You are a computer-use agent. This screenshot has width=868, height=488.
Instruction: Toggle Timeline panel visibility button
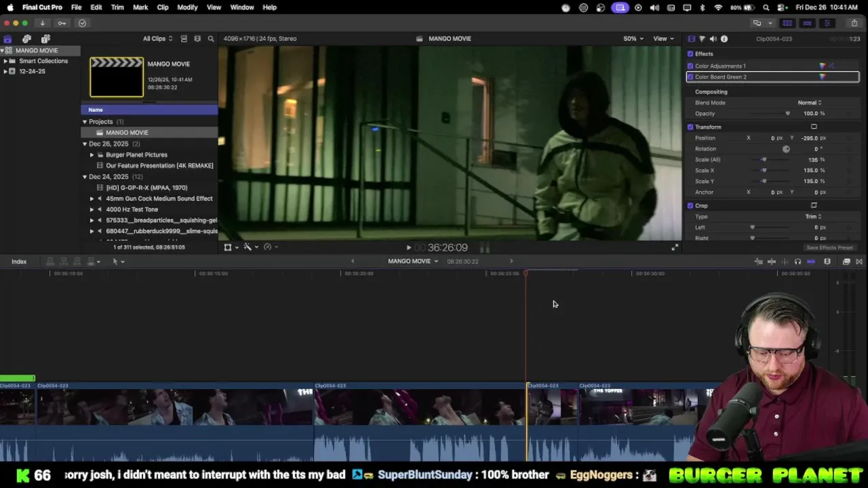coord(807,23)
